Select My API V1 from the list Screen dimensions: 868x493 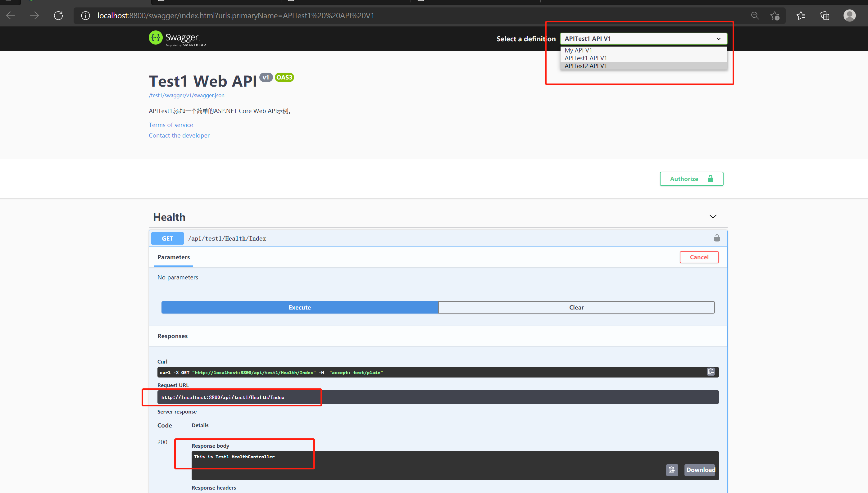tap(579, 50)
